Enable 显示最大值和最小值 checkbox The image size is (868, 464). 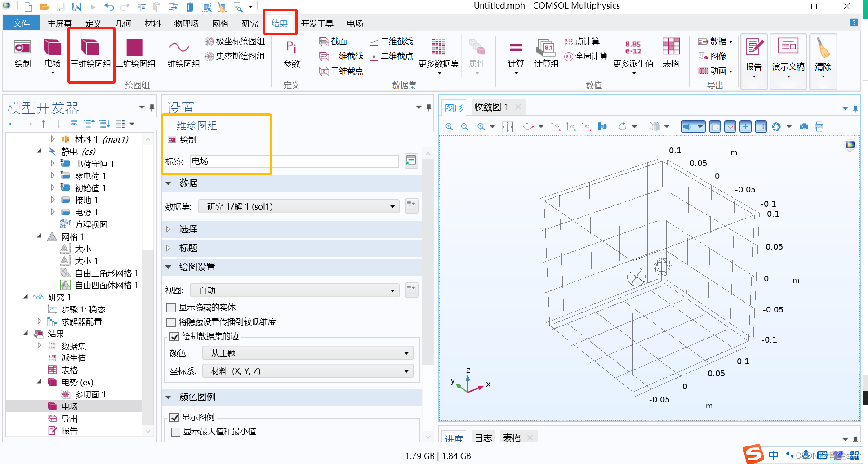click(x=176, y=432)
